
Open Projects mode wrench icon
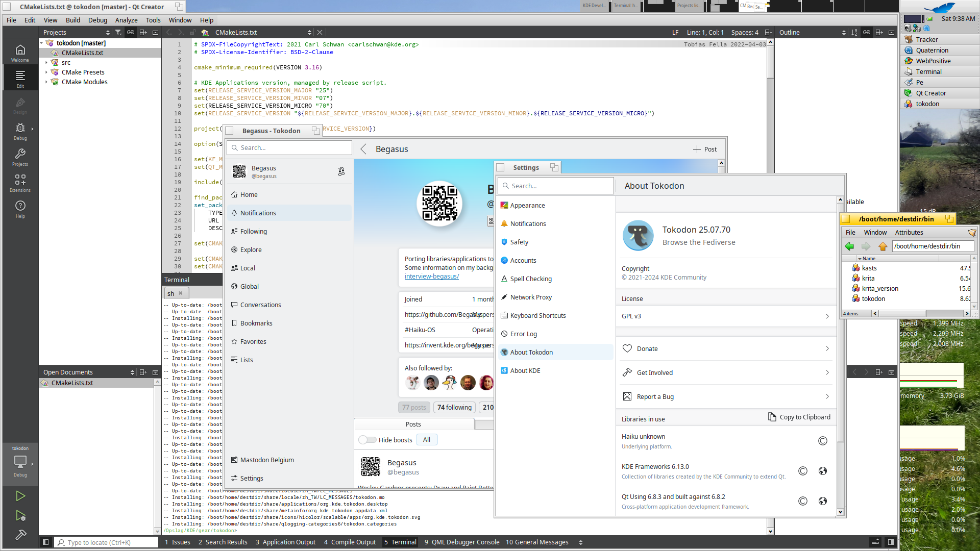click(20, 157)
